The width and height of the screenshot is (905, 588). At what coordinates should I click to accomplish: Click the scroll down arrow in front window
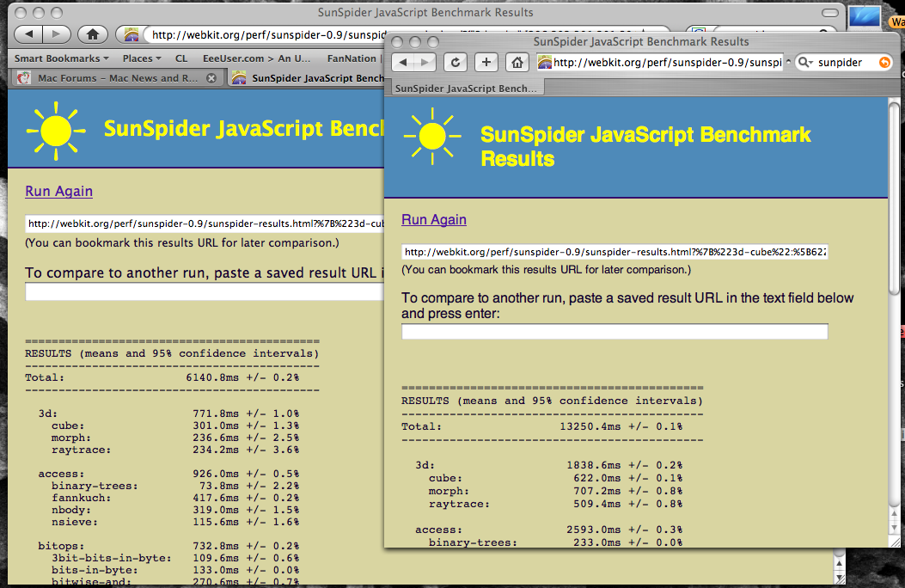click(x=894, y=528)
